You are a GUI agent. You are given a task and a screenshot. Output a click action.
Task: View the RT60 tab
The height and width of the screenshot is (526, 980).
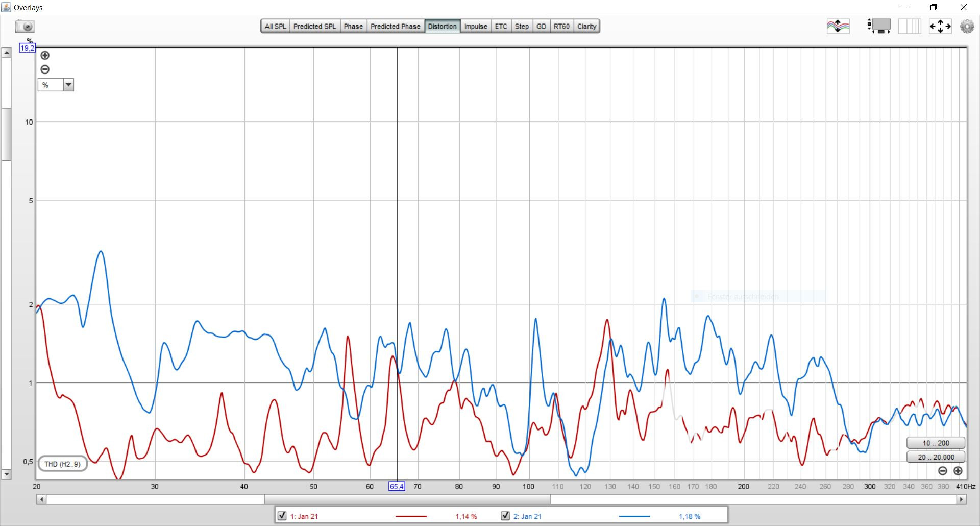click(561, 26)
